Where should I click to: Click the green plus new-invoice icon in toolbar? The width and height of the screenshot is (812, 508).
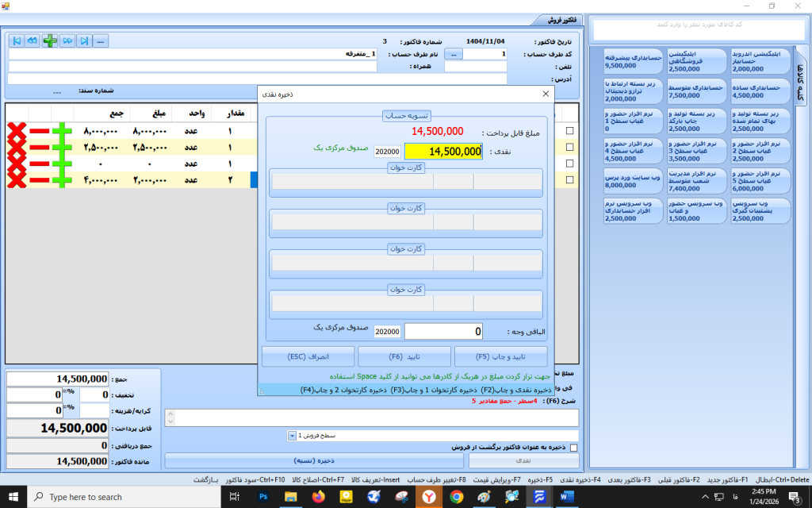[x=50, y=40]
